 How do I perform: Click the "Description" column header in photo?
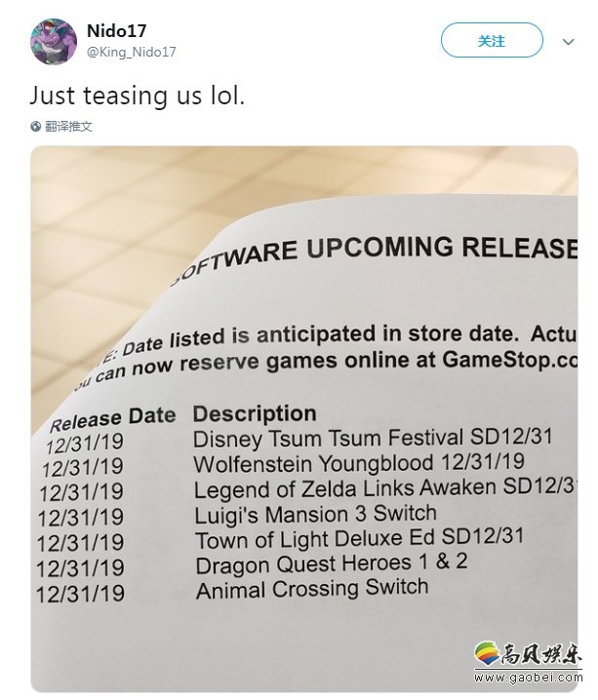pos(255,413)
